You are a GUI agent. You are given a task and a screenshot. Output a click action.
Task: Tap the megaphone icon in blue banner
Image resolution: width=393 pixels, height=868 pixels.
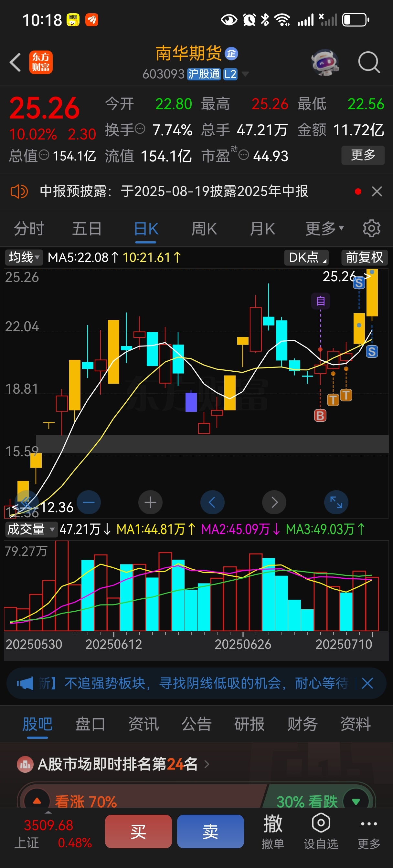pyautogui.click(x=25, y=683)
